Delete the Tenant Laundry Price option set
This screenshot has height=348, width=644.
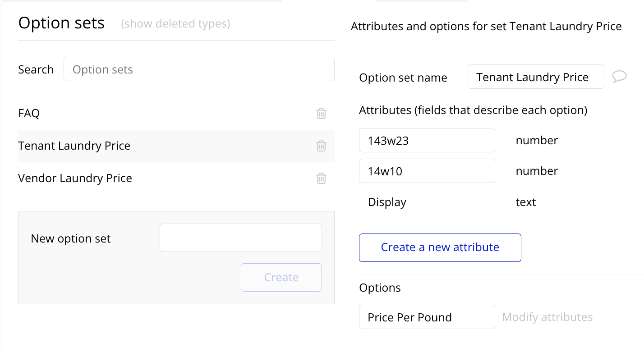[x=321, y=146]
